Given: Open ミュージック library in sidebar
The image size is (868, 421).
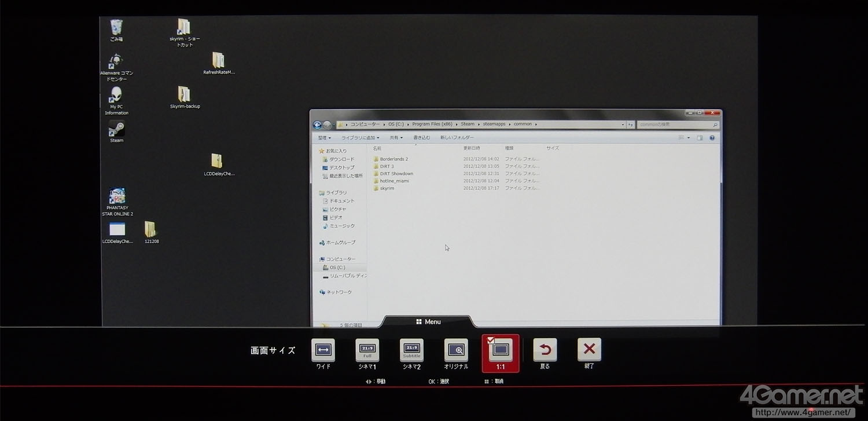Looking at the screenshot, I should pos(339,226).
